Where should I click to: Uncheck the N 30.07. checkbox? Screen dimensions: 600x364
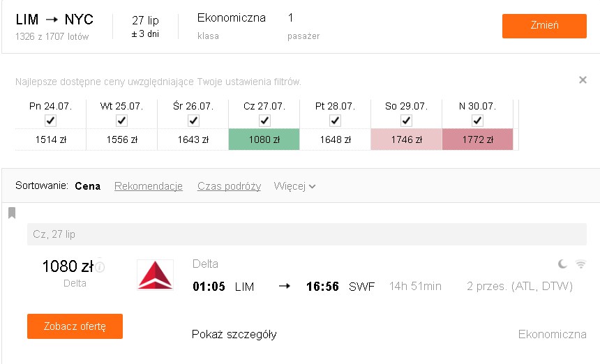477,121
